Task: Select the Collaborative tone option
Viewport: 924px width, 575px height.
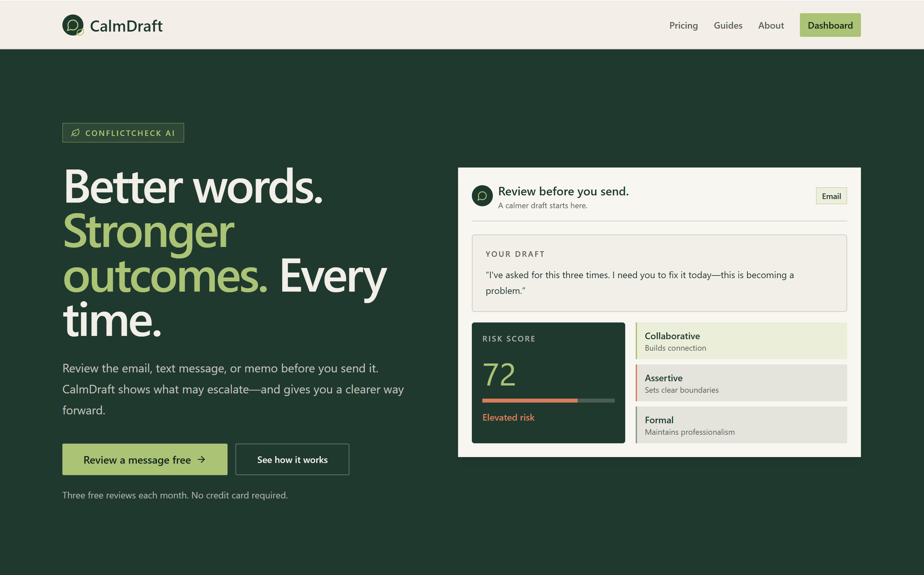Action: point(741,341)
